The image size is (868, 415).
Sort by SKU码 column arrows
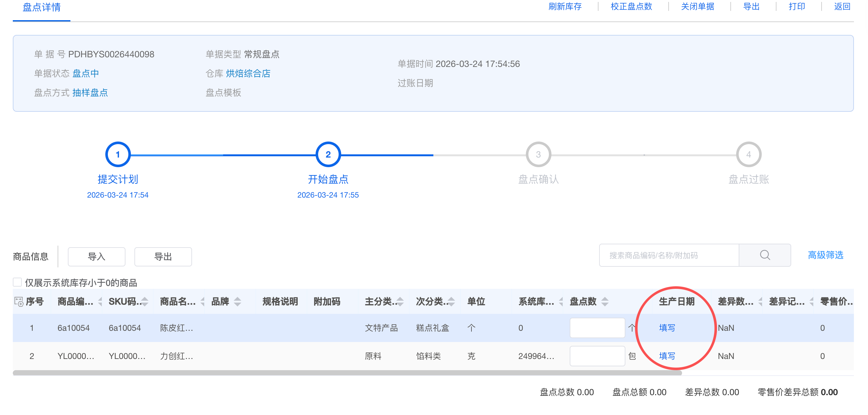pyautogui.click(x=145, y=301)
